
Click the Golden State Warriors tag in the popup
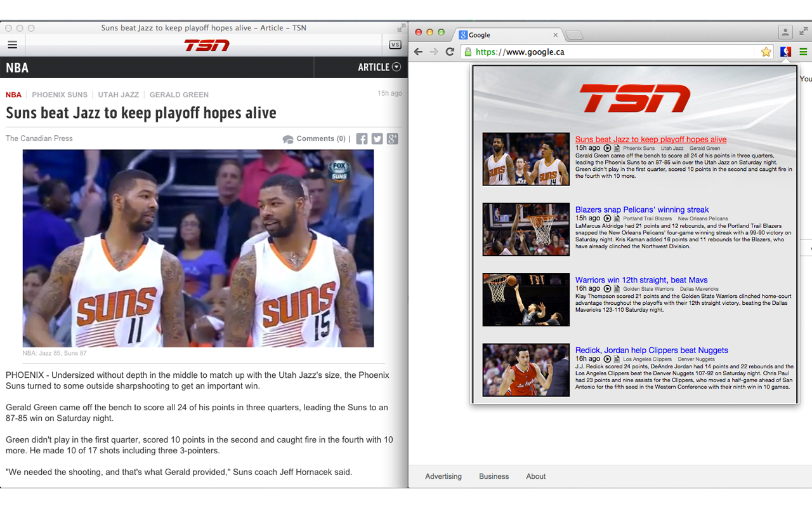point(648,290)
